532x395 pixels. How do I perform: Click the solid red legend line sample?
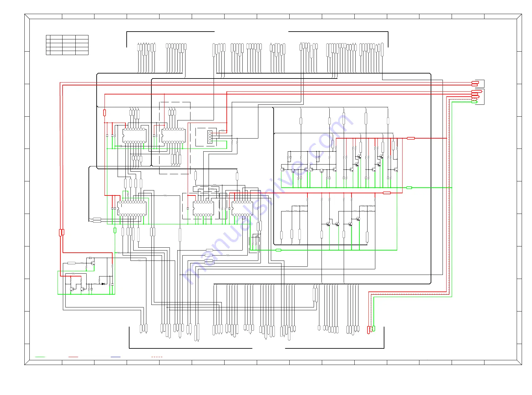(73, 357)
